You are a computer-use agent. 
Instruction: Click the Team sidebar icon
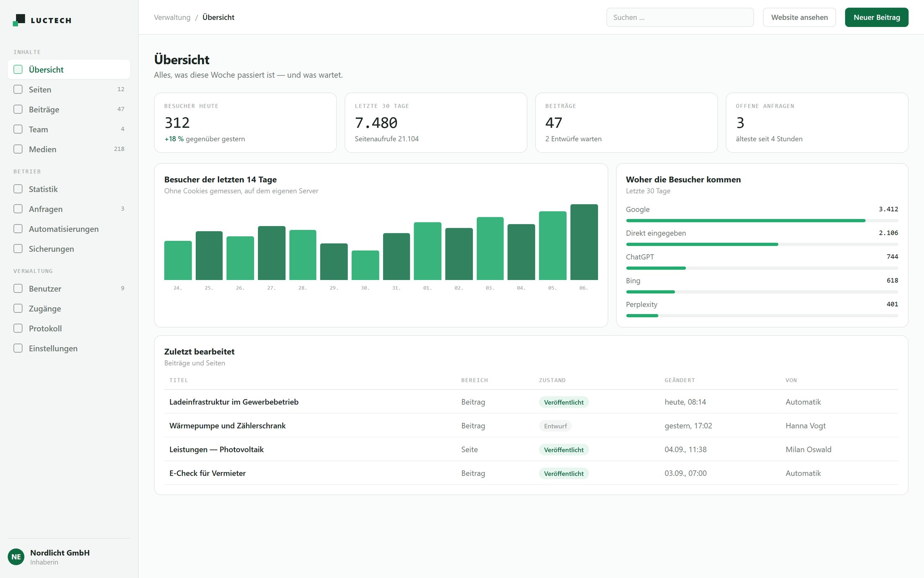18,129
